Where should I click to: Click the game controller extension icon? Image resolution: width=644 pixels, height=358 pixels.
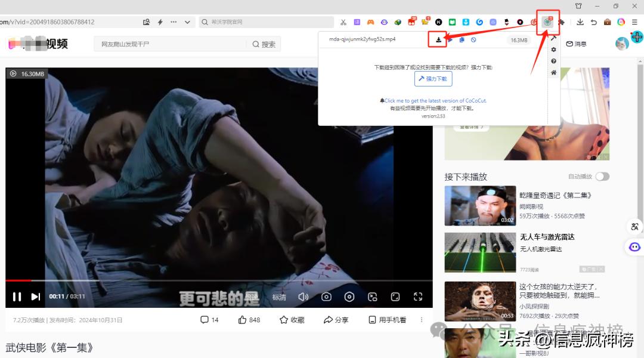coord(370,22)
